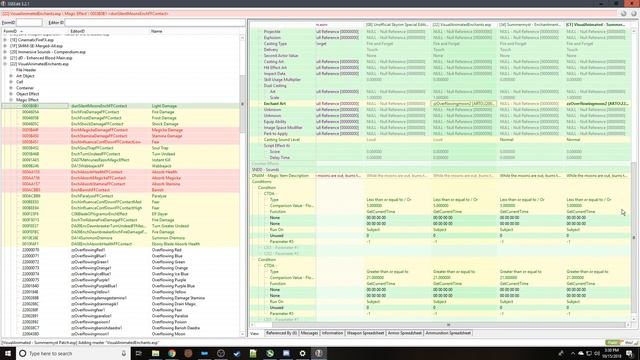The width and height of the screenshot is (640, 360).
Task: Click the FormID input field
Action: click(29, 22)
